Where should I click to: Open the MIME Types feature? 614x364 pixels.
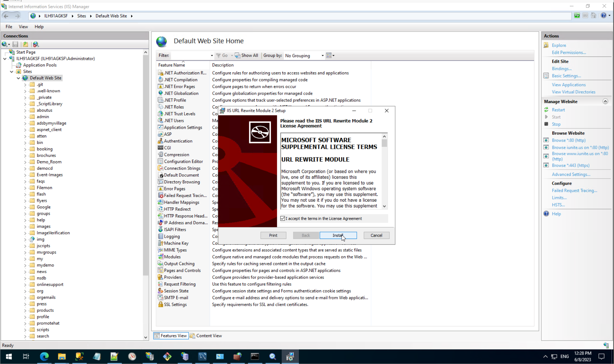[x=175, y=250]
